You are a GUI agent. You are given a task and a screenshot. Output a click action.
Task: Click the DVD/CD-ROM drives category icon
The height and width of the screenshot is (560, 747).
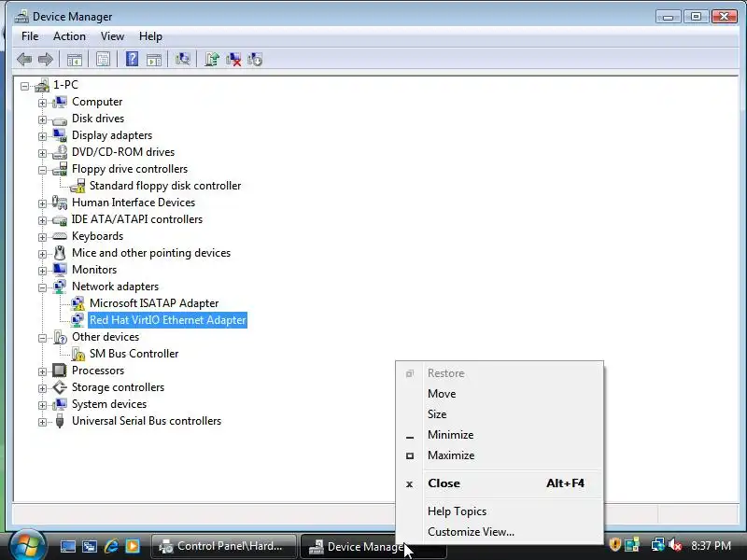click(x=60, y=152)
